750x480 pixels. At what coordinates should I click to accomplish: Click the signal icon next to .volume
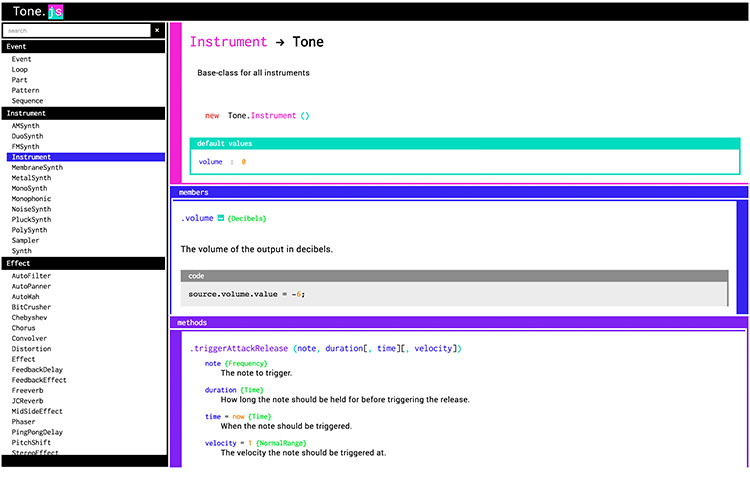[221, 218]
